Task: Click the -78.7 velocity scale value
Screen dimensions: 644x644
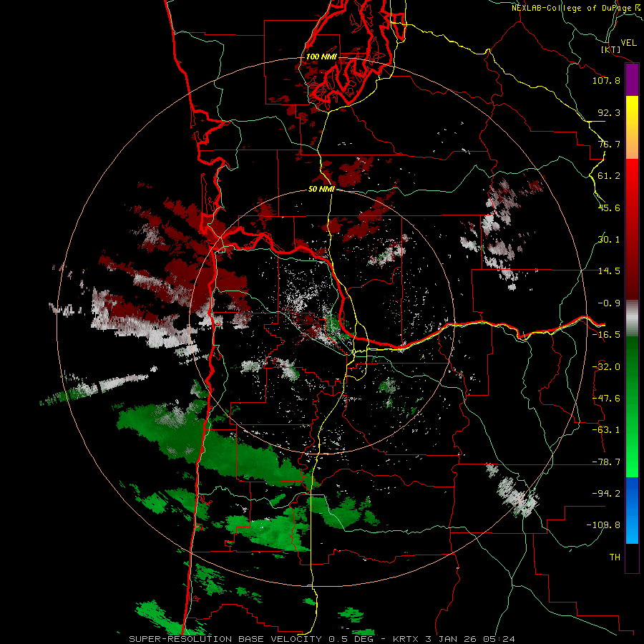Action: click(x=606, y=462)
